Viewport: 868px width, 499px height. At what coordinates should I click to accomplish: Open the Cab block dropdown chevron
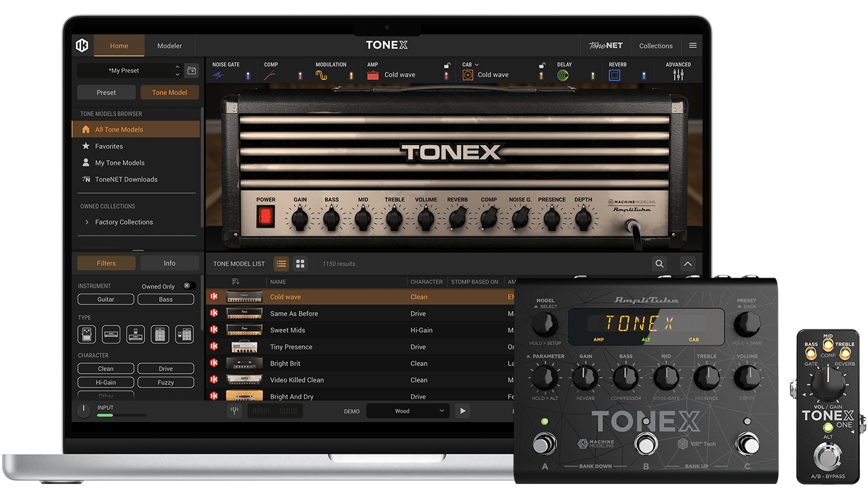[x=477, y=64]
